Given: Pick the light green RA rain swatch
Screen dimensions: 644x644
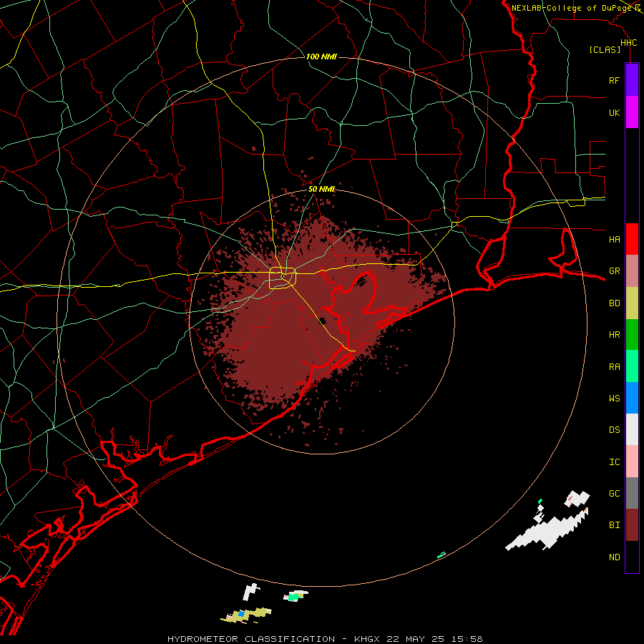Looking at the screenshot, I should point(632,366).
